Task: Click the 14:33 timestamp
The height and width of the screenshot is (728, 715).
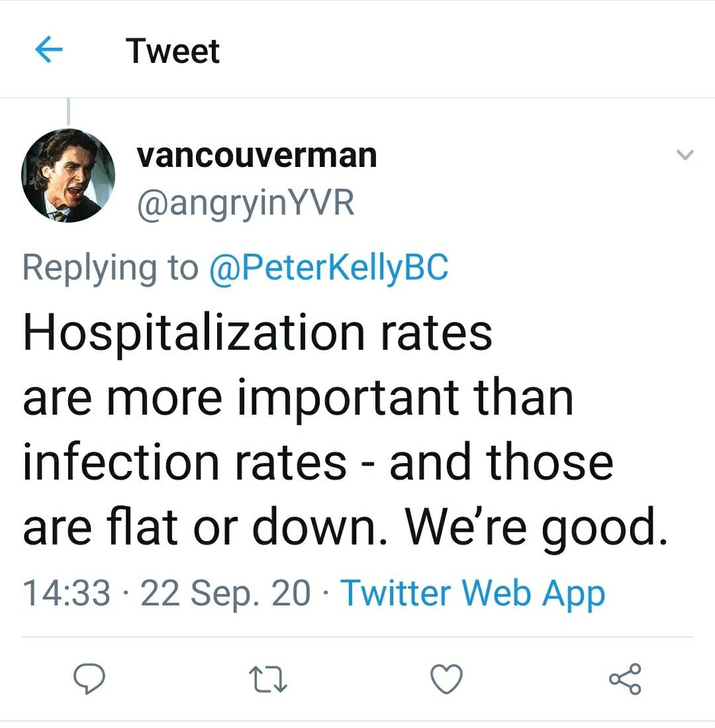Action: (x=66, y=592)
